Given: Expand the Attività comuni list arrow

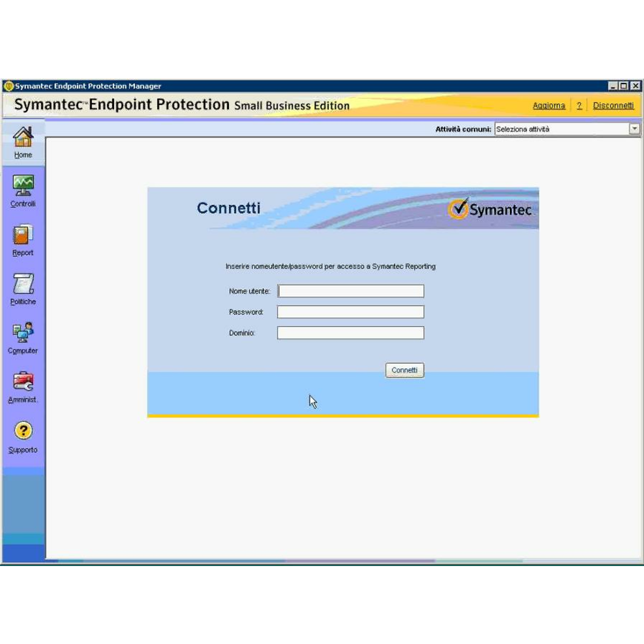Looking at the screenshot, I should (635, 129).
